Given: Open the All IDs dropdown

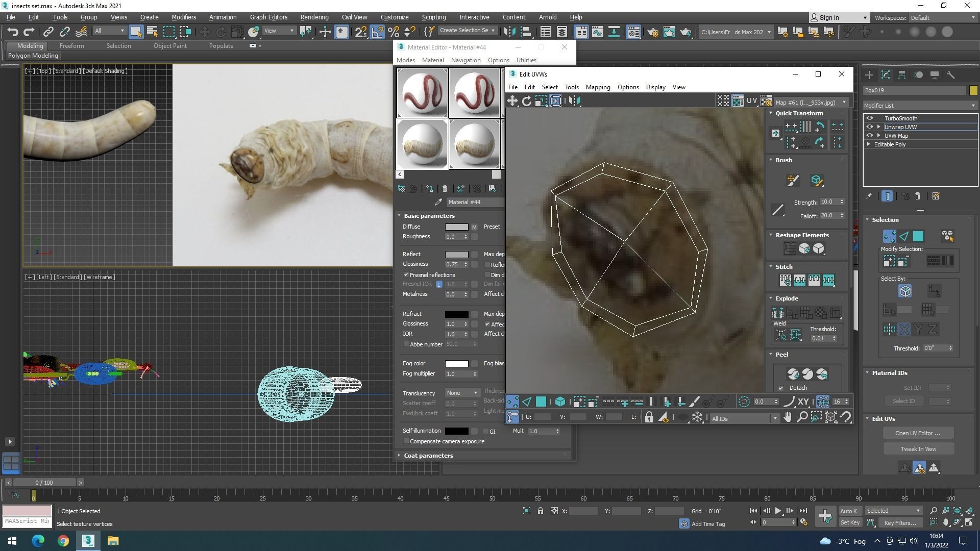Looking at the screenshot, I should (x=745, y=418).
